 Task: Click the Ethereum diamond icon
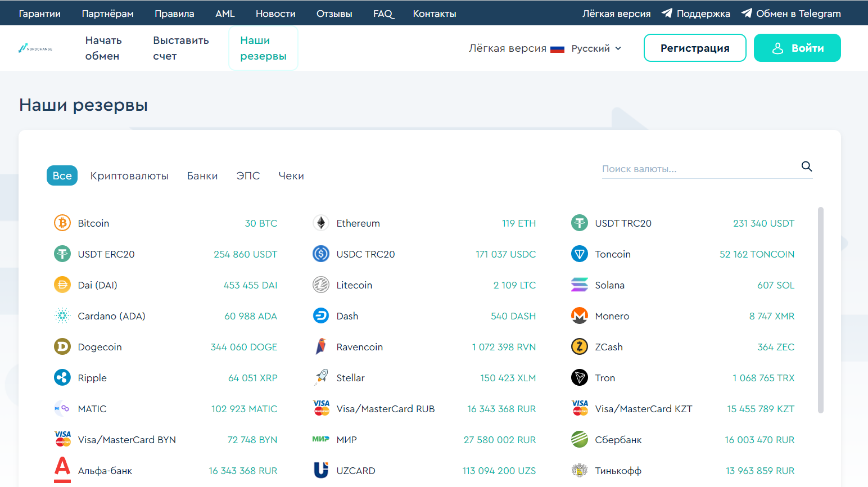321,223
